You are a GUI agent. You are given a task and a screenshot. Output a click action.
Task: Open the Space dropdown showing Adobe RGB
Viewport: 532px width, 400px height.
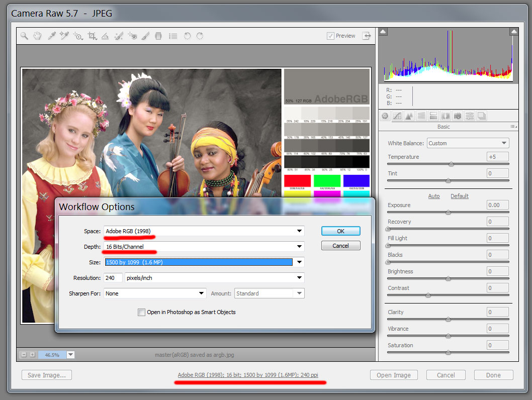click(x=204, y=231)
